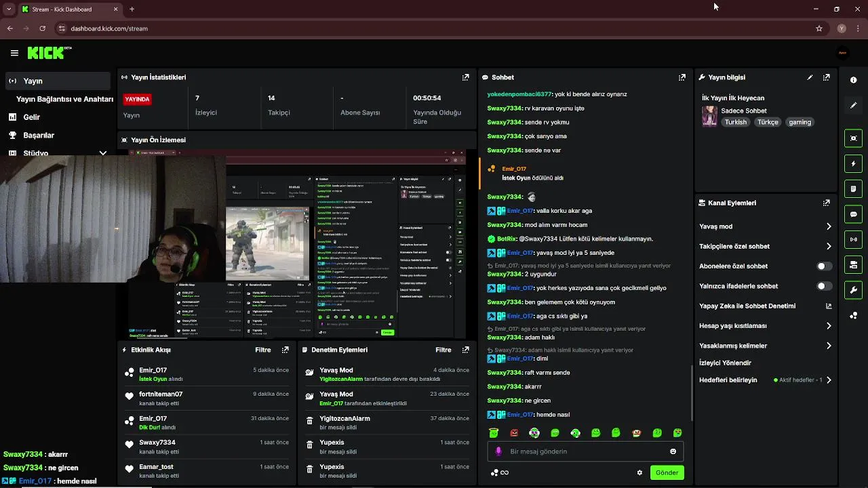Click Eamar_tost in Etkinlik Akışı

pyautogui.click(x=156, y=466)
